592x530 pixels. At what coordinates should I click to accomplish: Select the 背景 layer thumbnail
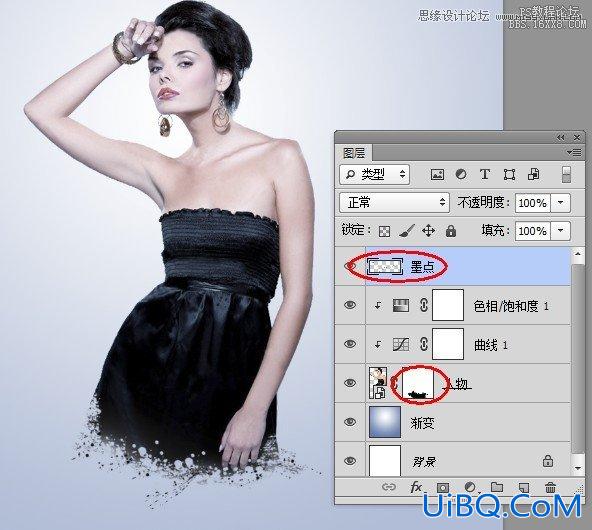click(385, 461)
